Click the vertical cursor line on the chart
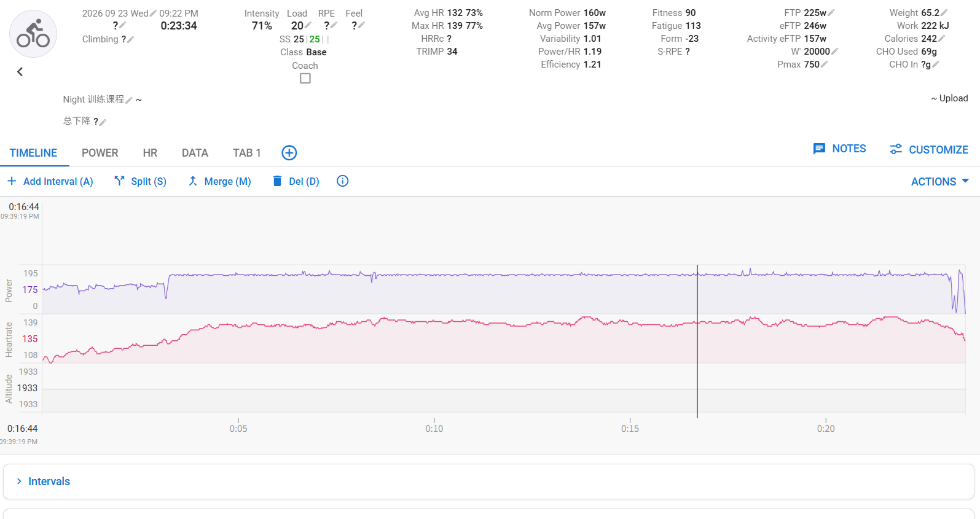 pyautogui.click(x=697, y=341)
